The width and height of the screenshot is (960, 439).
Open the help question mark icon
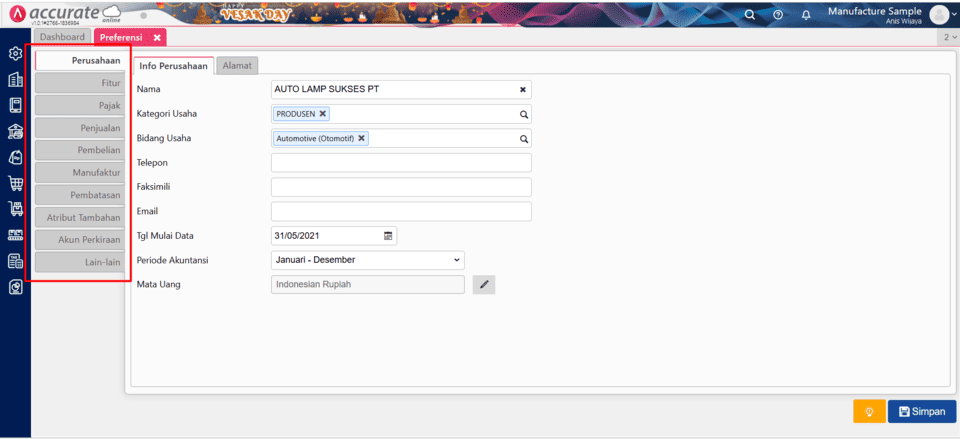(778, 15)
